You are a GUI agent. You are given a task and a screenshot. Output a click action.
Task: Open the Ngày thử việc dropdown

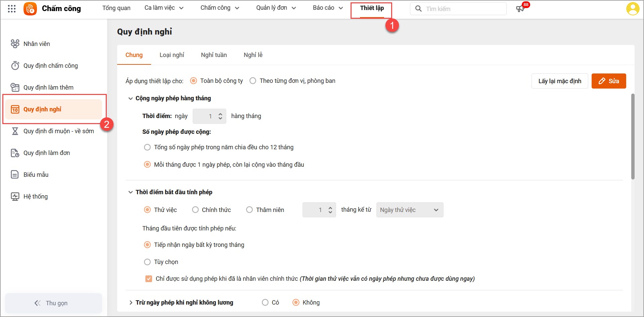409,210
